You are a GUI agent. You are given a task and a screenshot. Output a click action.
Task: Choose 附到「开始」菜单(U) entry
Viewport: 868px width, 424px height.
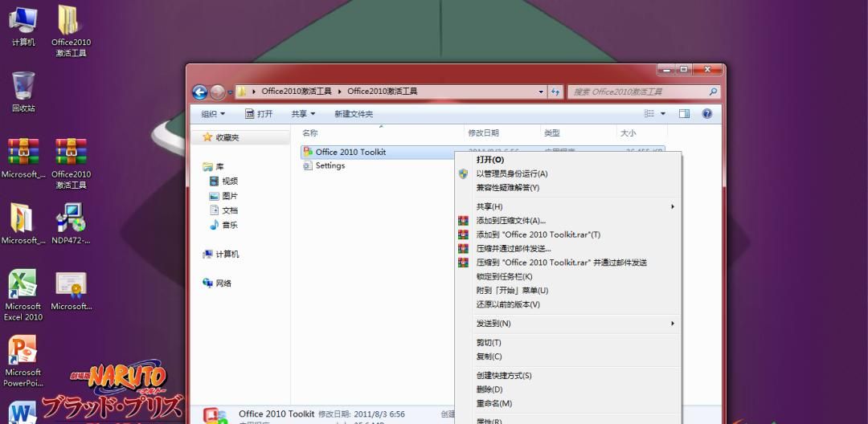tap(568, 290)
